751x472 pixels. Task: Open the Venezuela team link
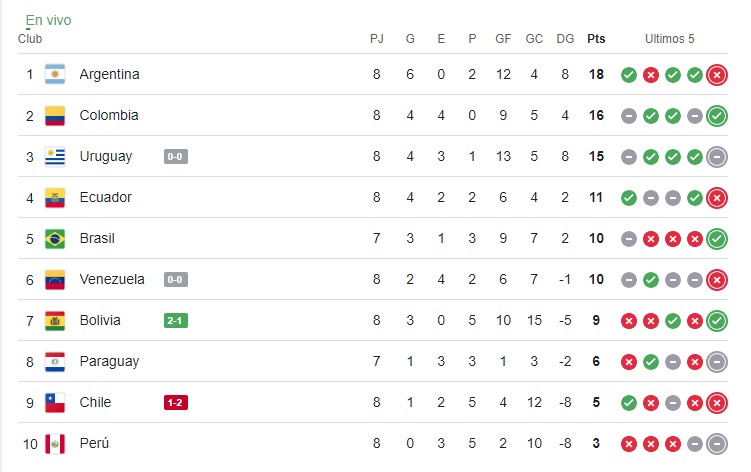tap(112, 280)
